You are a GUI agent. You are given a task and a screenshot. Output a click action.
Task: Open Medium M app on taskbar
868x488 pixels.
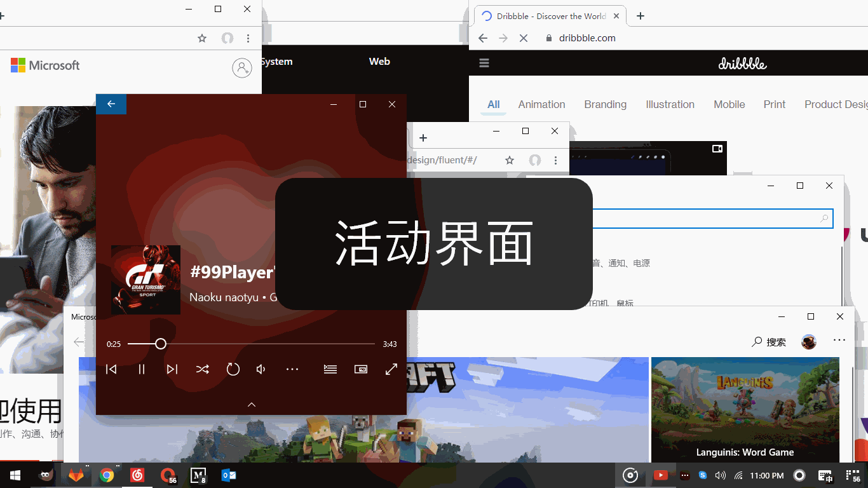click(x=198, y=475)
